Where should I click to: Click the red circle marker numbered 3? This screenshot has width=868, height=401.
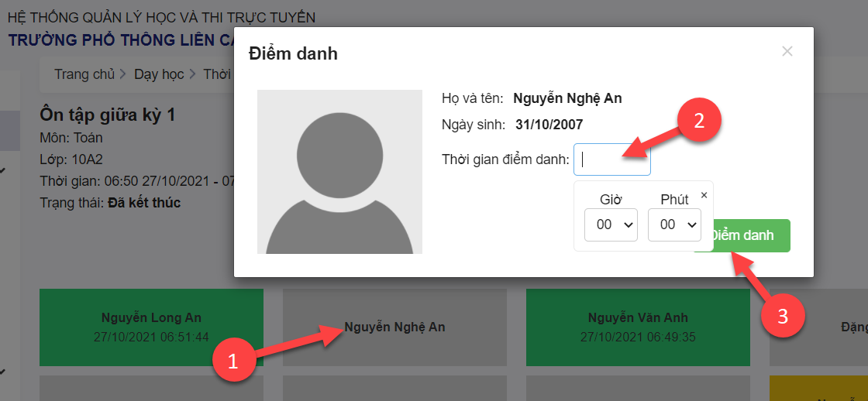(784, 316)
